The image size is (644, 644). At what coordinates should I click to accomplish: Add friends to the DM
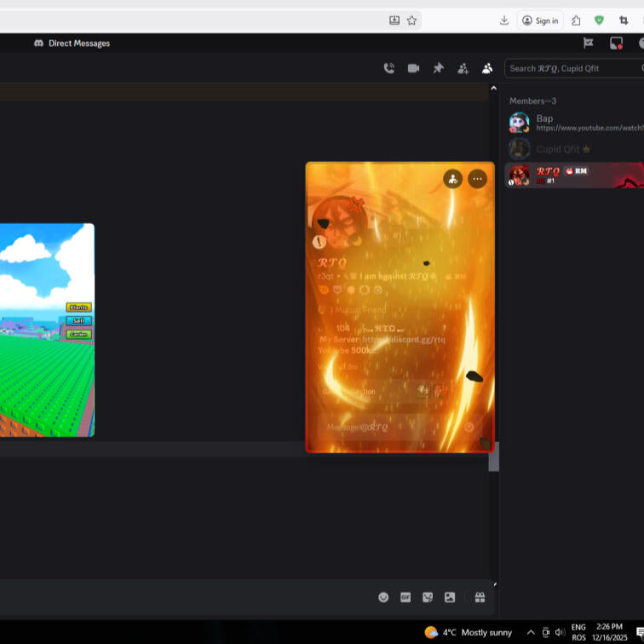click(x=463, y=68)
